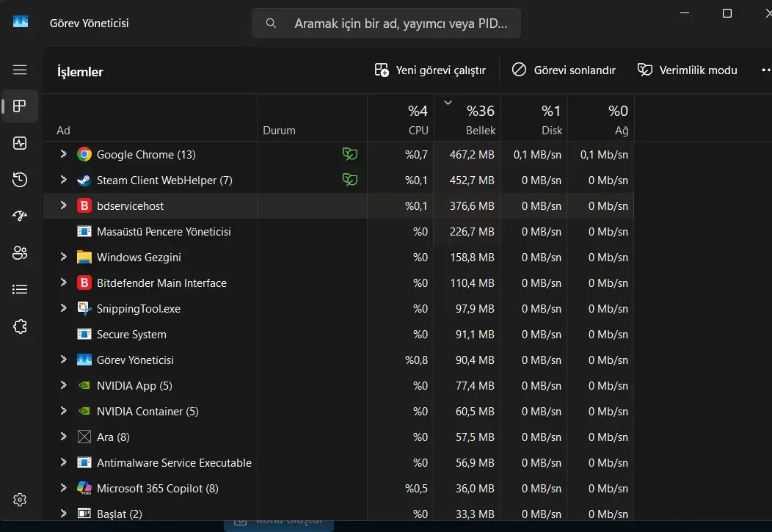Viewport: 772px width, 532px height.
Task: Expand the NVIDIA App (5) group
Action: pos(63,385)
